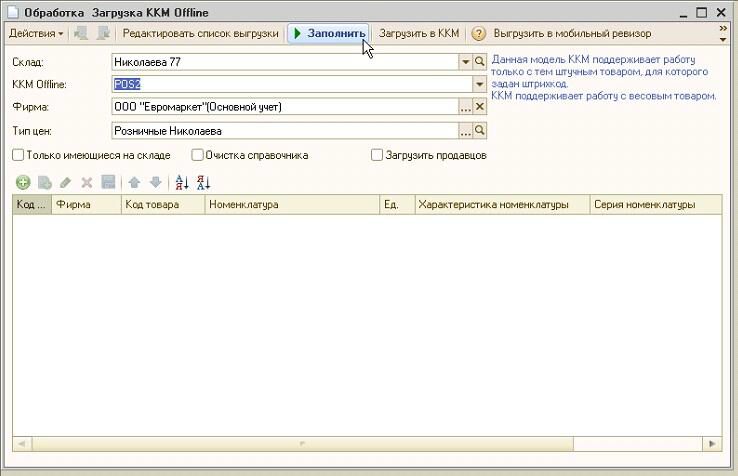The width and height of the screenshot is (738, 476).
Task: Click the Ед. column header
Action: tap(397, 204)
